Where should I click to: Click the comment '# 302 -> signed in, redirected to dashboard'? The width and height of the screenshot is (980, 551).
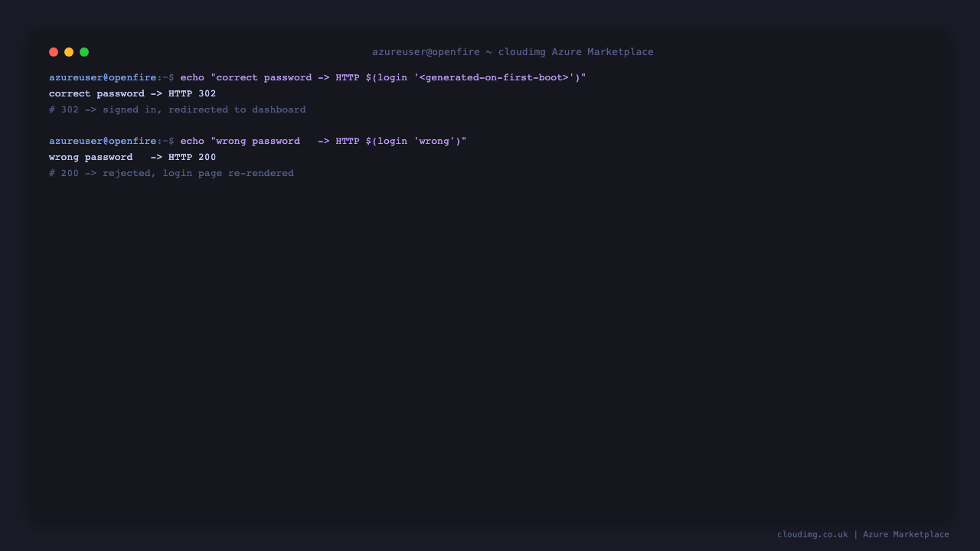(178, 110)
